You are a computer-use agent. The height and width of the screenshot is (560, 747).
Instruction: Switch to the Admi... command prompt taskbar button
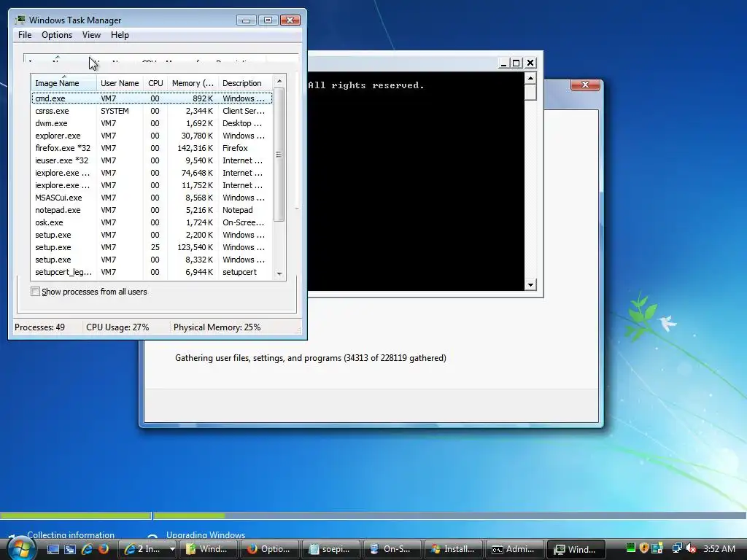coord(514,549)
